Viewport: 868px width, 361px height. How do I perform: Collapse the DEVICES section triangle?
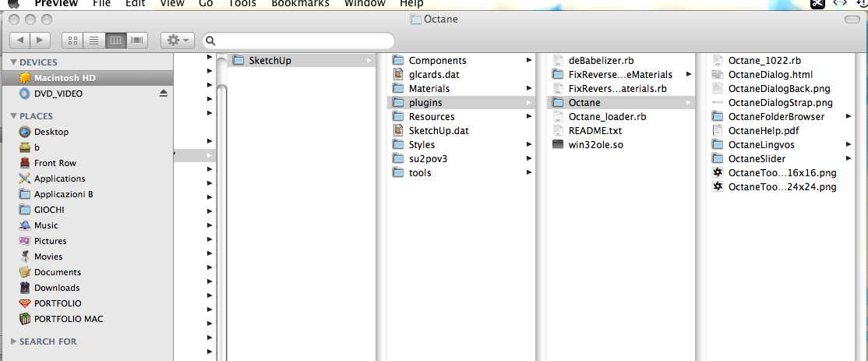pos(14,62)
